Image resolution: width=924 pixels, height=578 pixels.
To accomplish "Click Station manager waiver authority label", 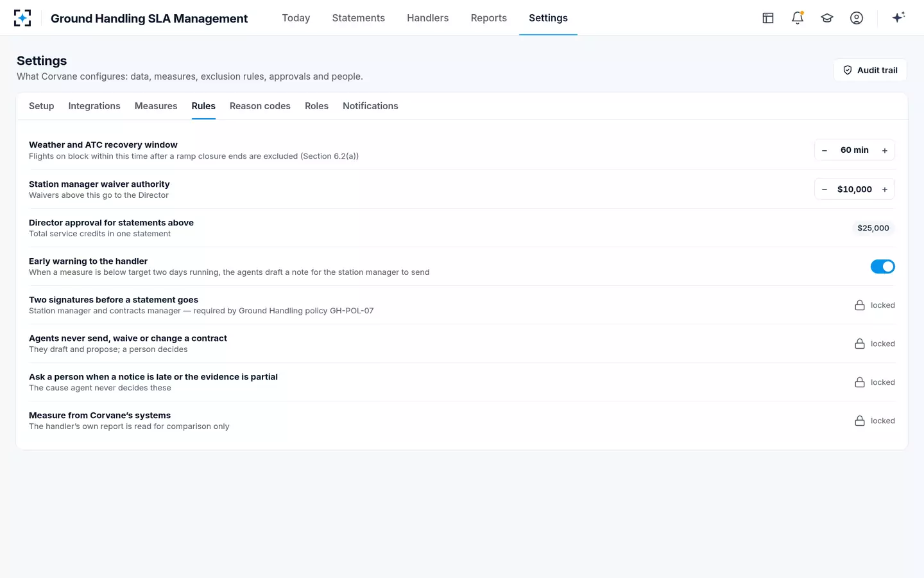I will pos(99,184).
